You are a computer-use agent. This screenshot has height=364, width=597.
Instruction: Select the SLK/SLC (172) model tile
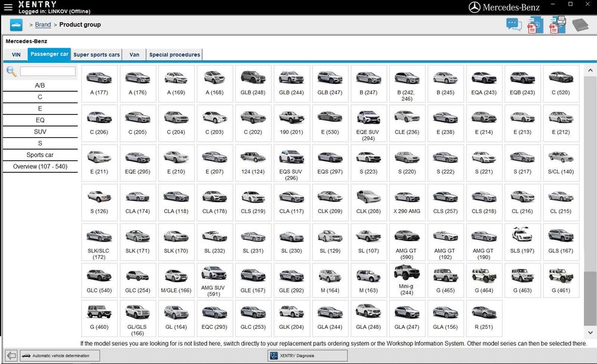99,242
